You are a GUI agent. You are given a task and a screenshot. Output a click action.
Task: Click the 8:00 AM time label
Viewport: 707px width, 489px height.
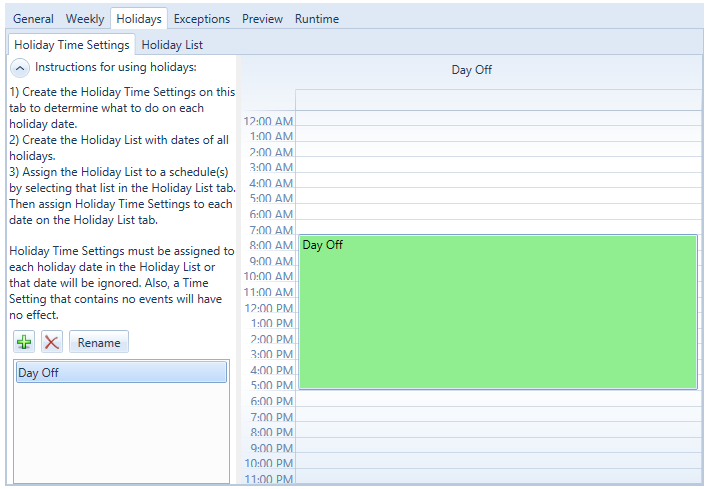point(271,245)
